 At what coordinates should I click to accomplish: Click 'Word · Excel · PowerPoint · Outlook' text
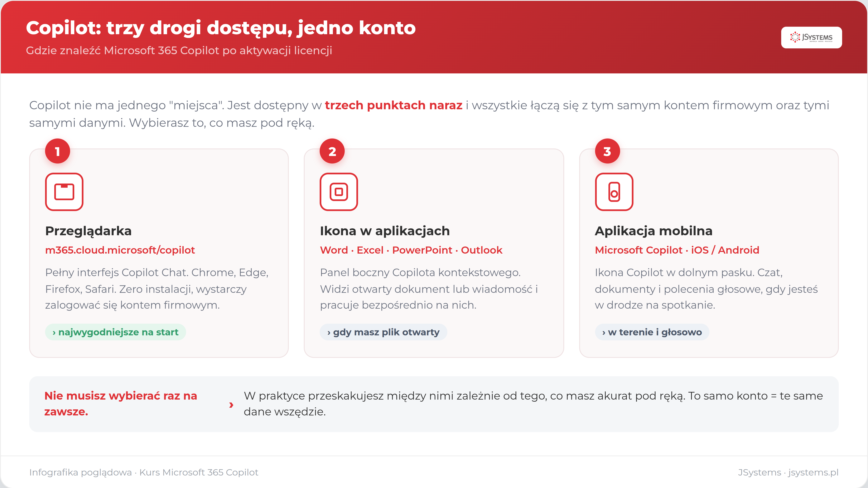point(411,250)
